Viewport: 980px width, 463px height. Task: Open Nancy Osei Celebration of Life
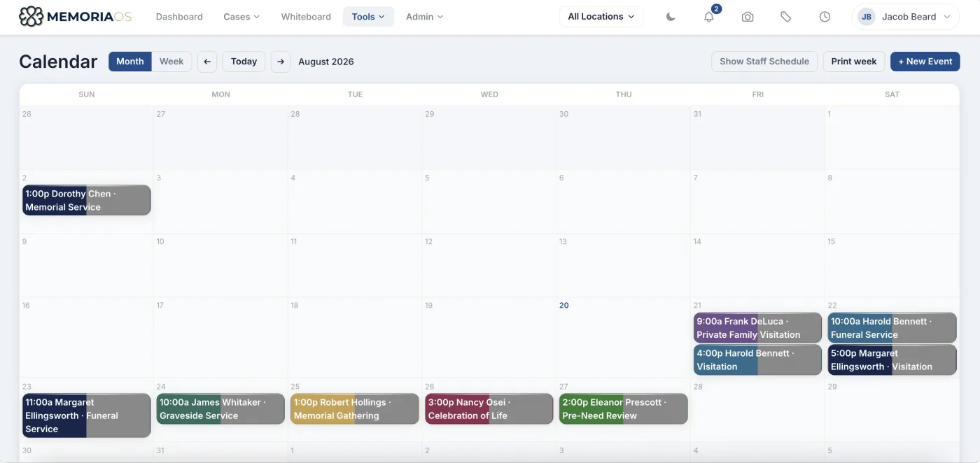pyautogui.click(x=489, y=409)
